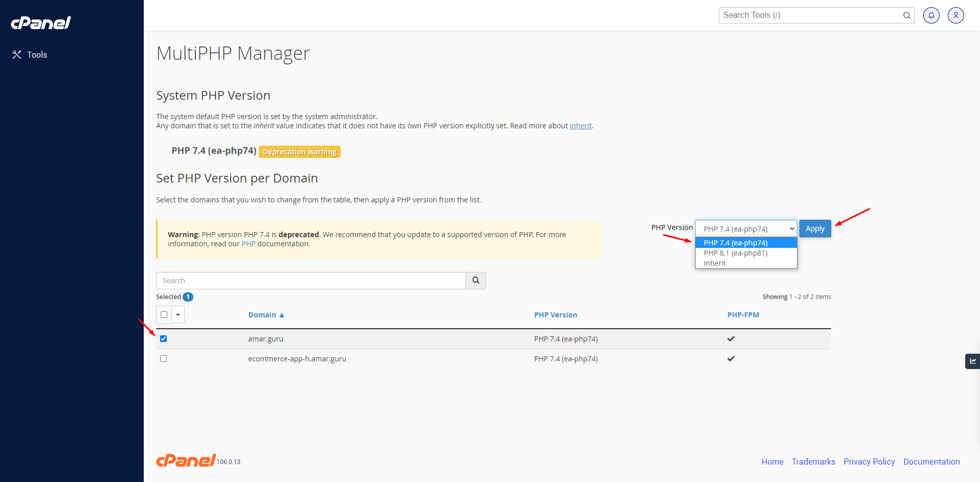Open the user account icon

(x=955, y=15)
